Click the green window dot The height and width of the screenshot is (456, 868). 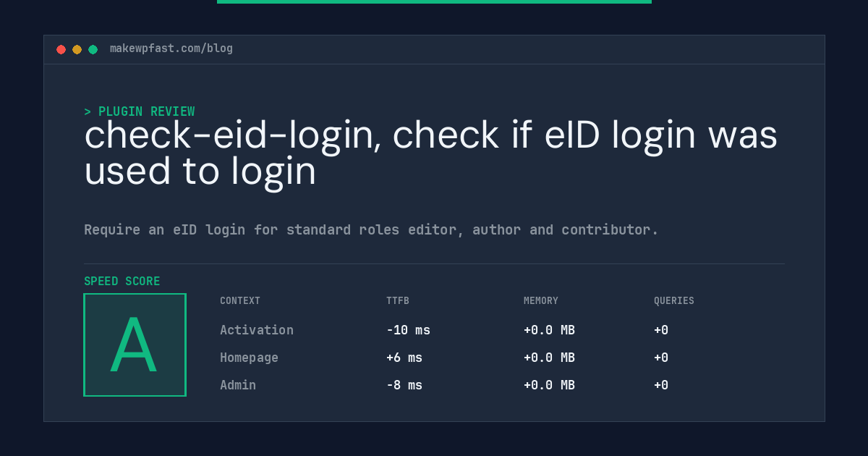pyautogui.click(x=93, y=49)
